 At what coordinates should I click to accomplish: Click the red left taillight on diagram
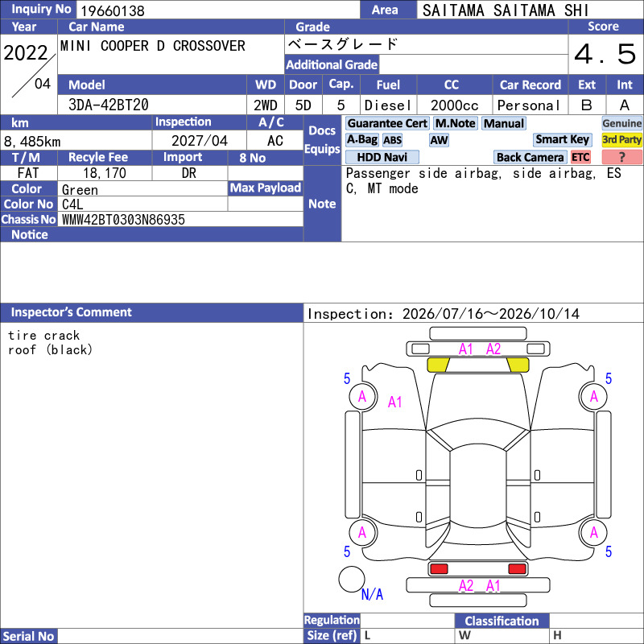point(439,569)
